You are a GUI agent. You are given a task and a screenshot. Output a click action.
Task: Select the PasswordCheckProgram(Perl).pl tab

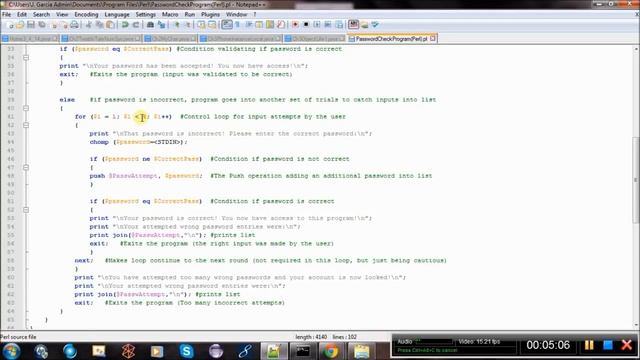coord(391,39)
